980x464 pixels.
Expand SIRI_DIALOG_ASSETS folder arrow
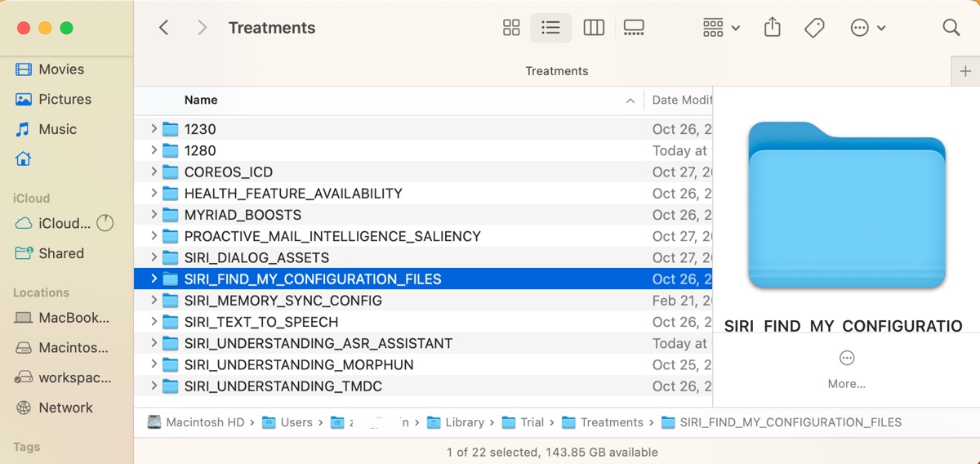click(154, 257)
